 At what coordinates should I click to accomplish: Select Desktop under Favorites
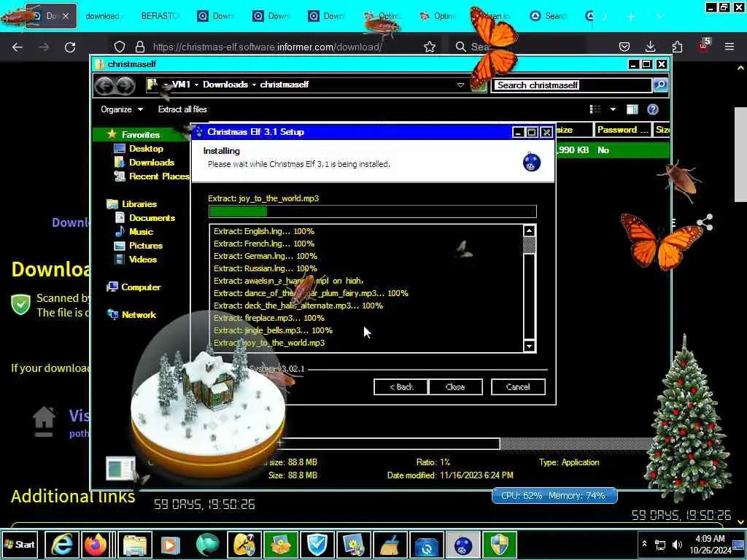(x=146, y=149)
